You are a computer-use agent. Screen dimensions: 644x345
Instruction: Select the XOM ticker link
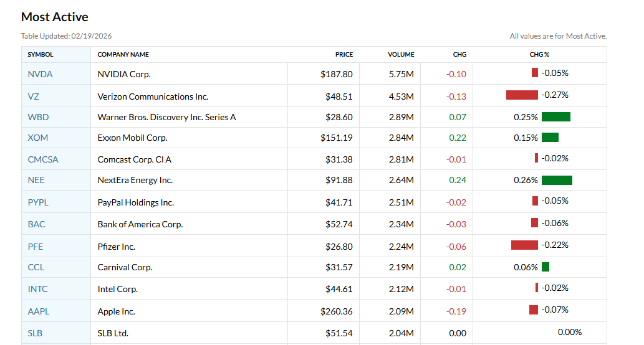coord(37,138)
